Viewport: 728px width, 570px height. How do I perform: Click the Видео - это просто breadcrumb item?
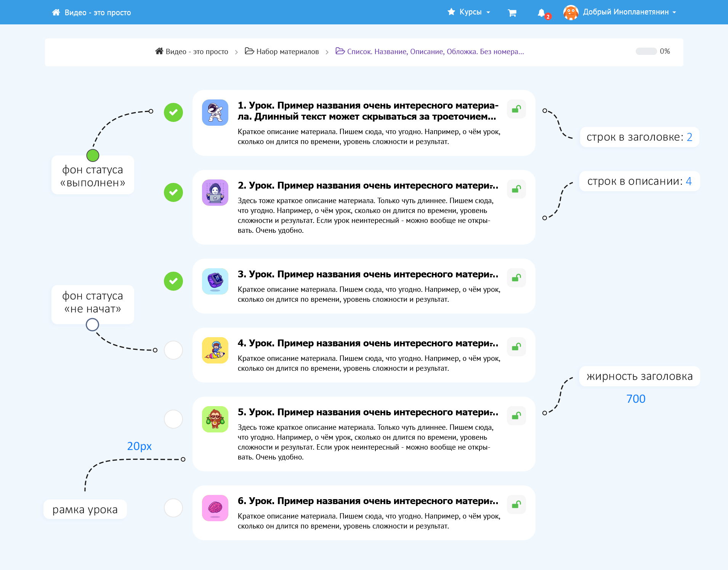point(192,51)
